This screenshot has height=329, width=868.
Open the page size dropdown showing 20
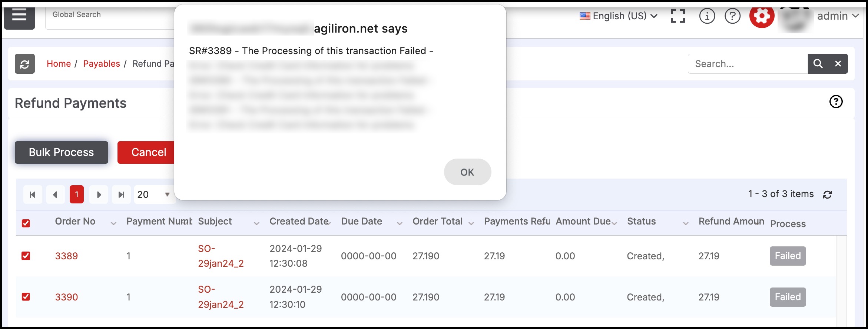coord(154,195)
